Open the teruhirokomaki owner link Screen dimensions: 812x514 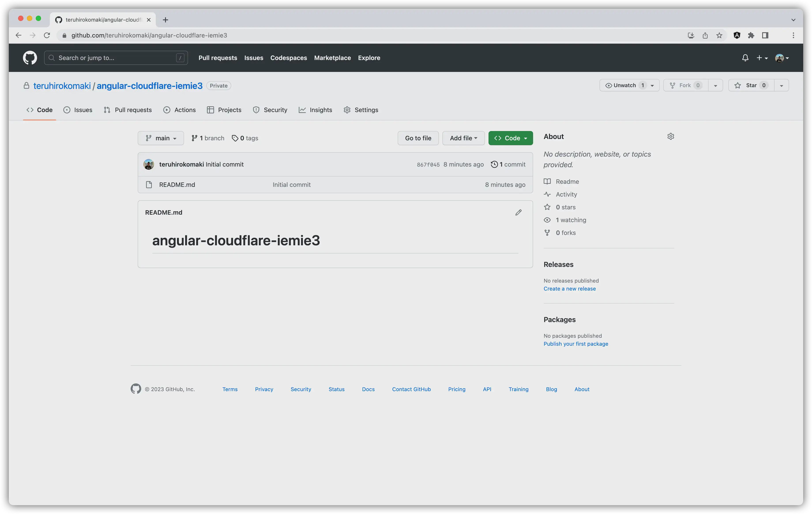[62, 86]
